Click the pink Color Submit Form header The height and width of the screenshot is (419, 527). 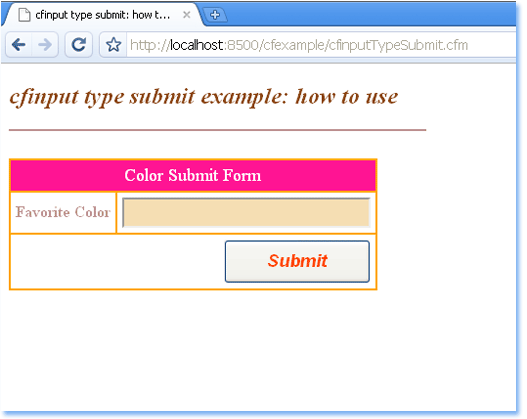[x=193, y=175]
